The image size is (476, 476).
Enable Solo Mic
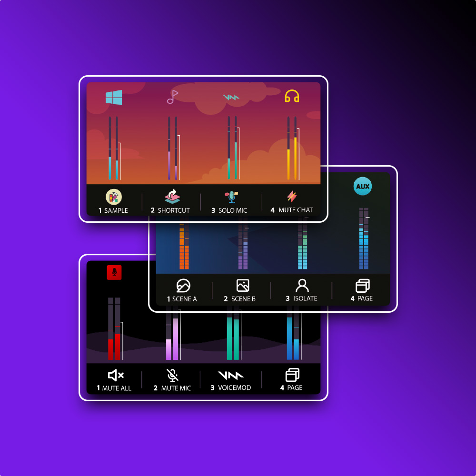pyautogui.click(x=231, y=197)
